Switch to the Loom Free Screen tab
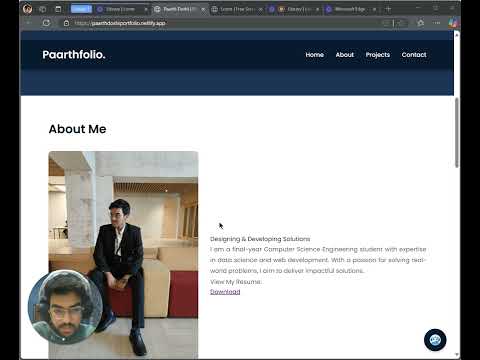 tap(237, 9)
